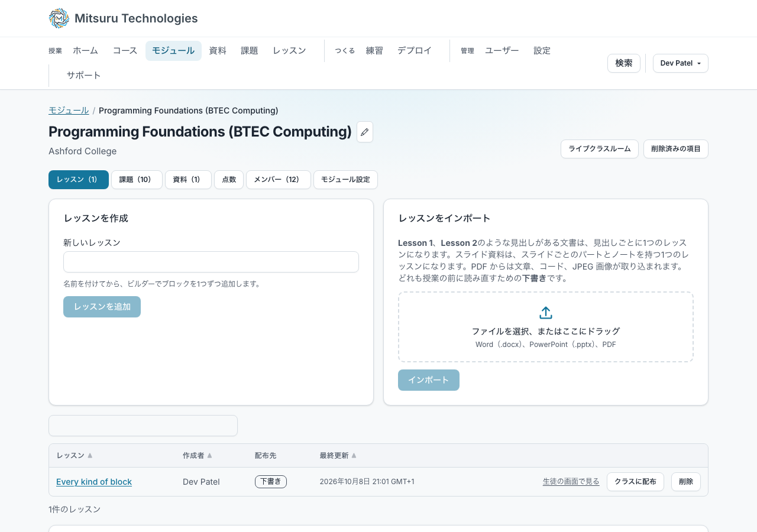The height and width of the screenshot is (532, 757).
Task: Select the レッスン（1） tab
Action: tap(79, 180)
